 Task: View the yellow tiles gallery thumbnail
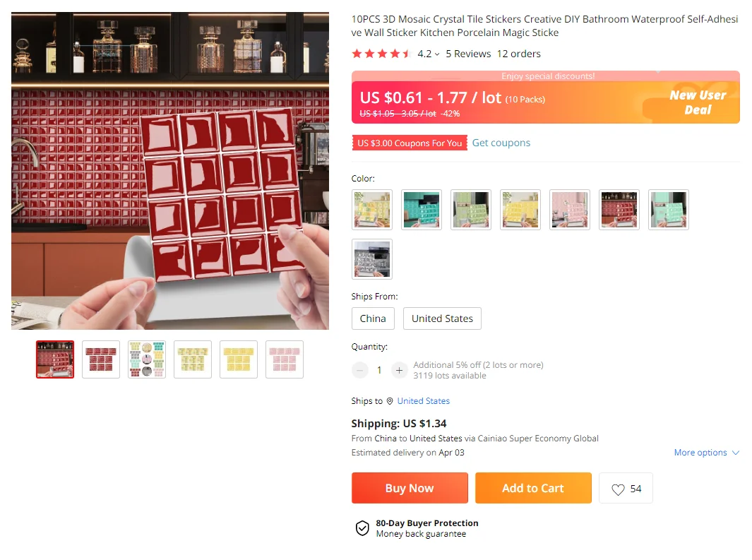coord(239,359)
